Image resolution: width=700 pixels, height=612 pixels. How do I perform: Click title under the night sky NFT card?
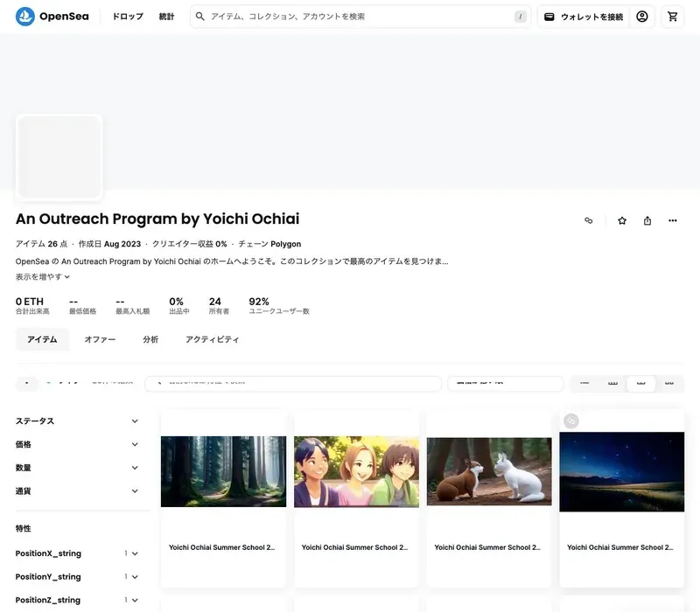[620, 547]
